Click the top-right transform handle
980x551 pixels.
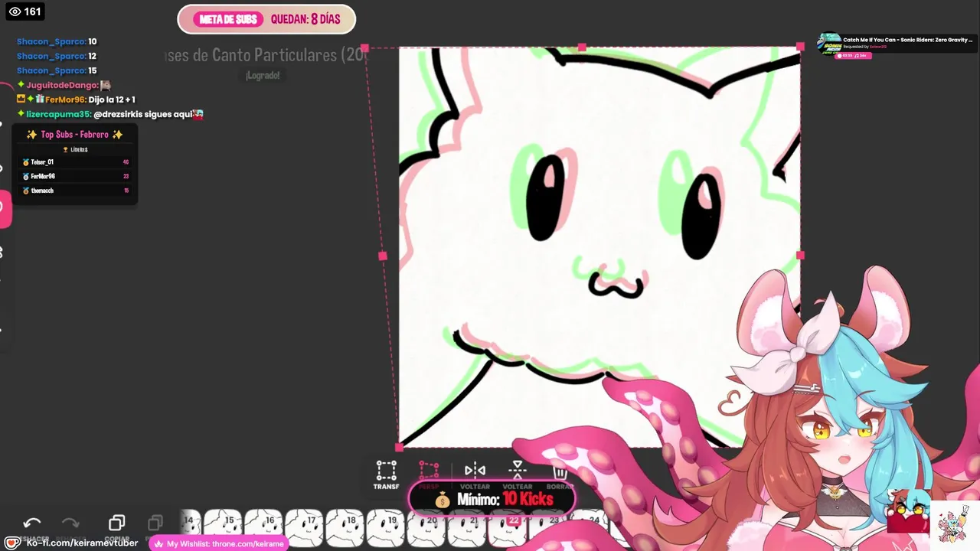pyautogui.click(x=800, y=47)
